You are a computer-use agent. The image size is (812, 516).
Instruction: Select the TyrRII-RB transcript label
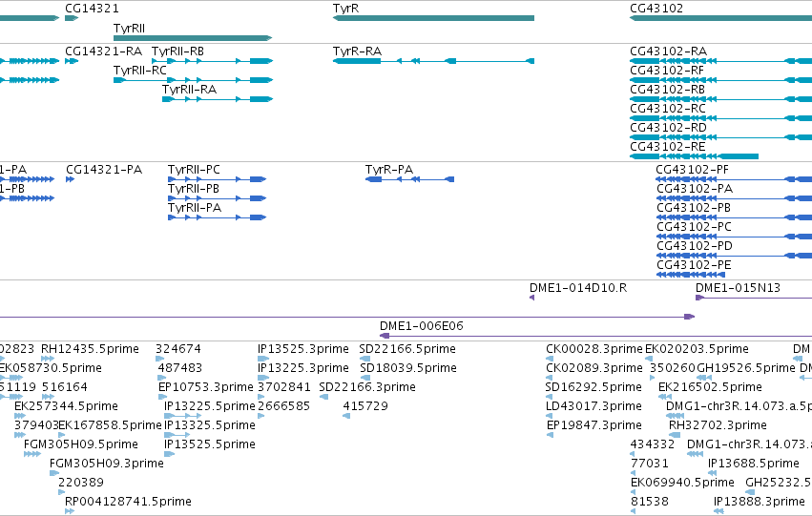pos(177,52)
